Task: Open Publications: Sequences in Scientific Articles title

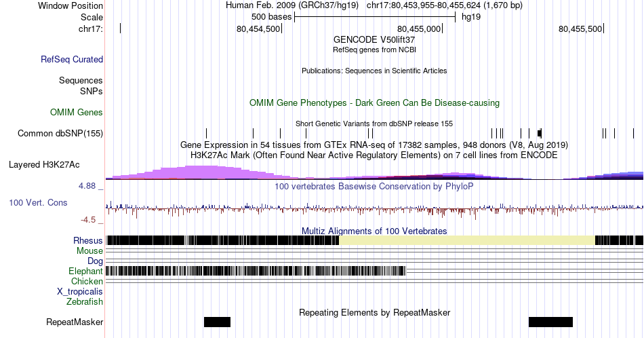Action: point(374,71)
